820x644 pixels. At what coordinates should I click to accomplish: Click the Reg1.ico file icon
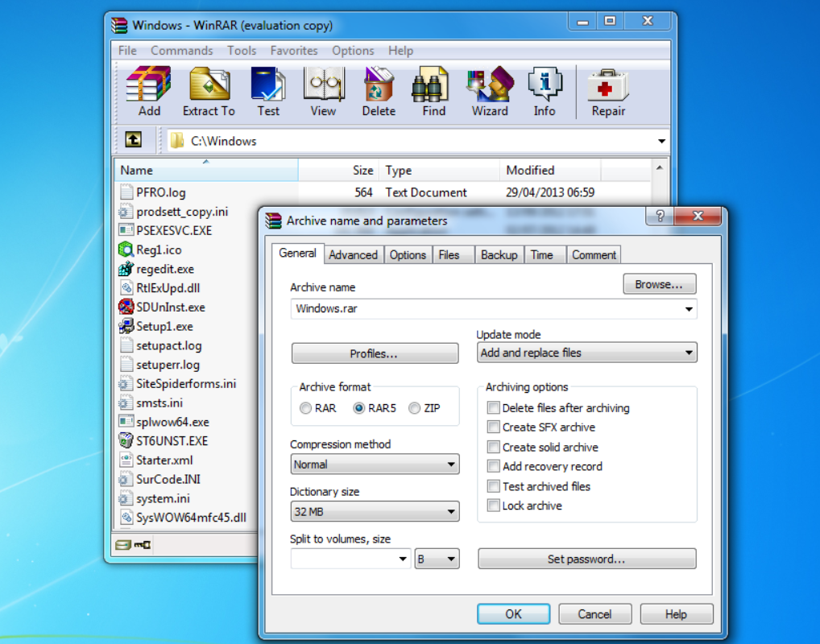pyautogui.click(x=126, y=250)
